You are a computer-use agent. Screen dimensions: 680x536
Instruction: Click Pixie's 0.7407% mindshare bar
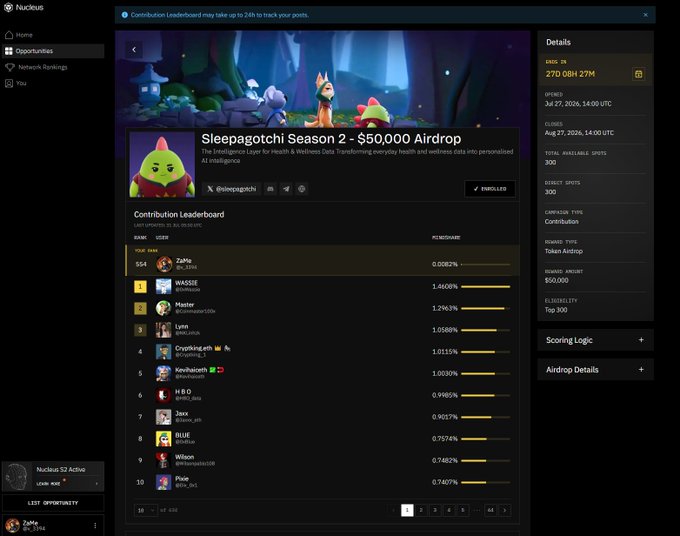point(486,482)
